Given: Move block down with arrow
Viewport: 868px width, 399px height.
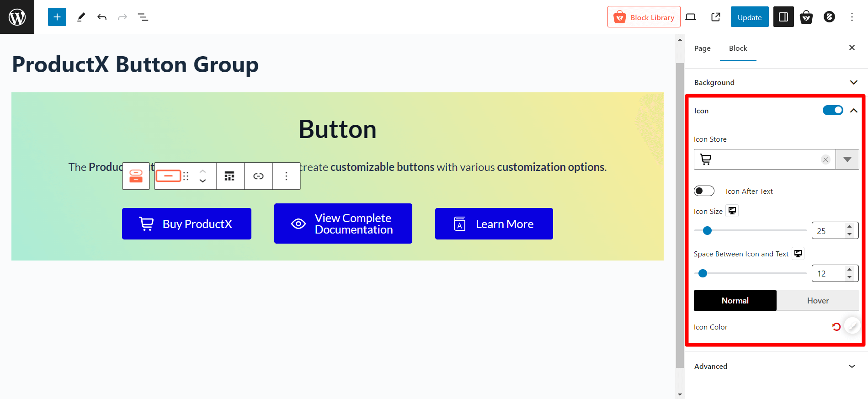Looking at the screenshot, I should [x=202, y=181].
